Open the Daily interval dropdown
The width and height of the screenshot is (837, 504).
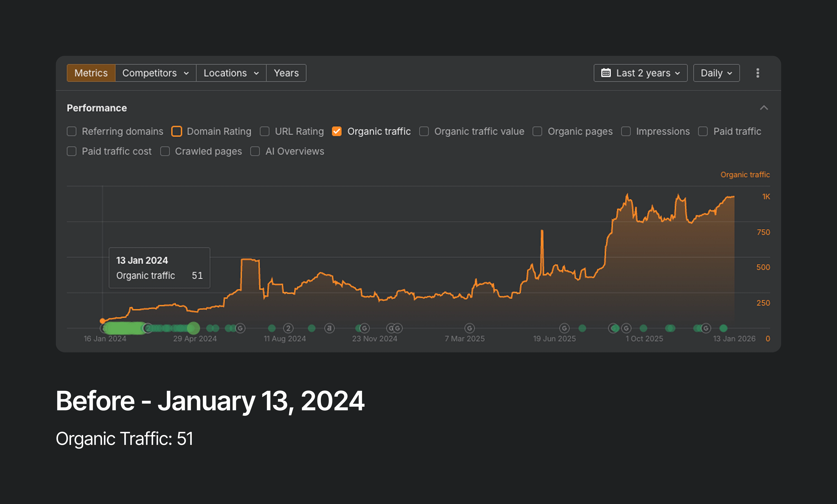coord(716,73)
